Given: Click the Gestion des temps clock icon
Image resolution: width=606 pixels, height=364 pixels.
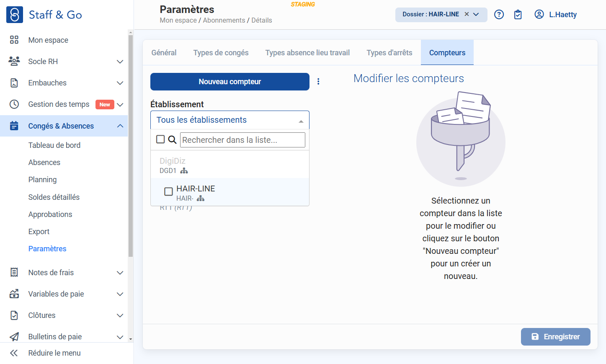Looking at the screenshot, I should click(14, 104).
